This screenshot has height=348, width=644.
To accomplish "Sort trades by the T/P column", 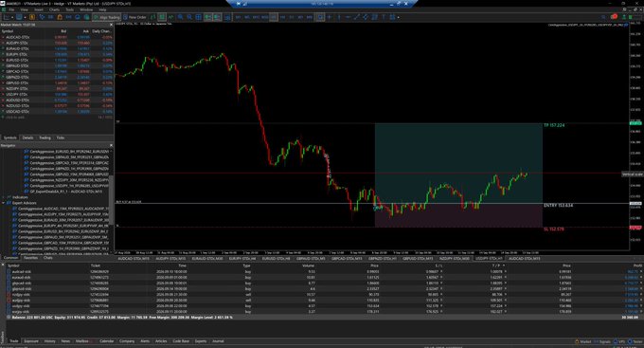I will (496, 266).
